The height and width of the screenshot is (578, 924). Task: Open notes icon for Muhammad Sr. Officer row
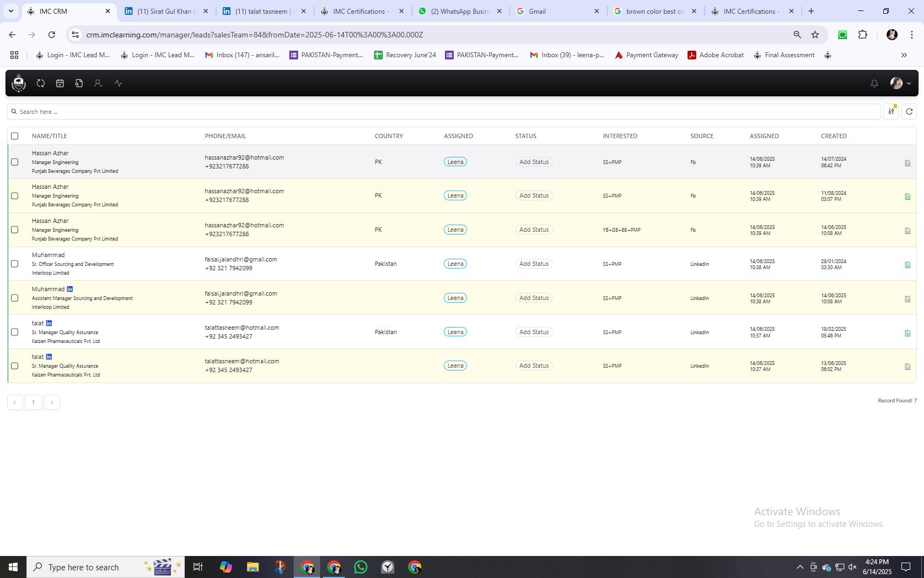click(x=908, y=265)
